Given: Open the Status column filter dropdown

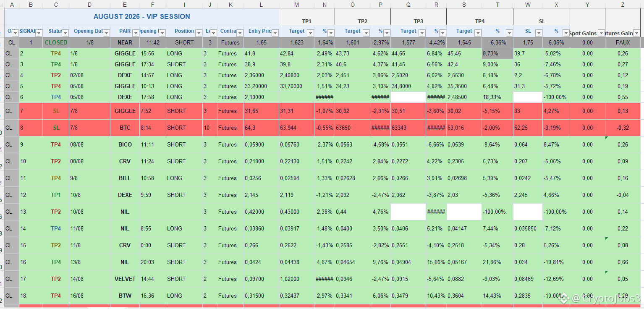Looking at the screenshot, I should (x=65, y=33).
